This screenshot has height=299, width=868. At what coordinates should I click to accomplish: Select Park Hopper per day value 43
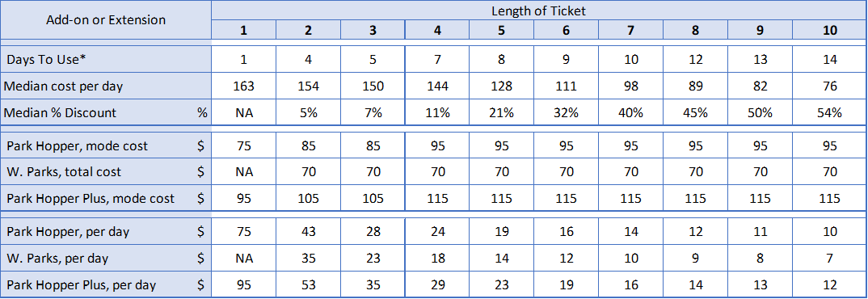tap(309, 231)
